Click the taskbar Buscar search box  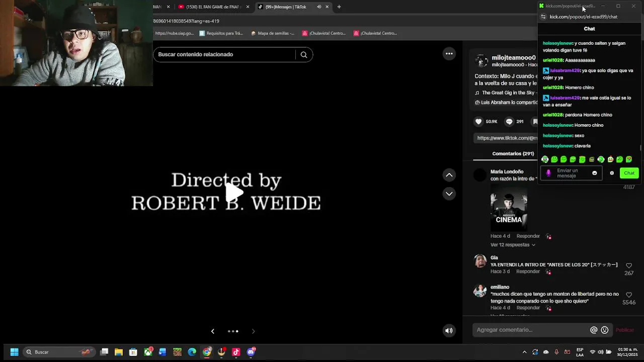58,352
